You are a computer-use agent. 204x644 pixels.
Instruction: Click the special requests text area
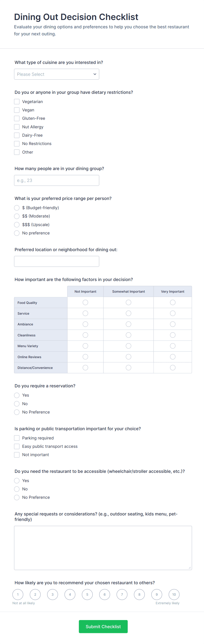click(103, 548)
